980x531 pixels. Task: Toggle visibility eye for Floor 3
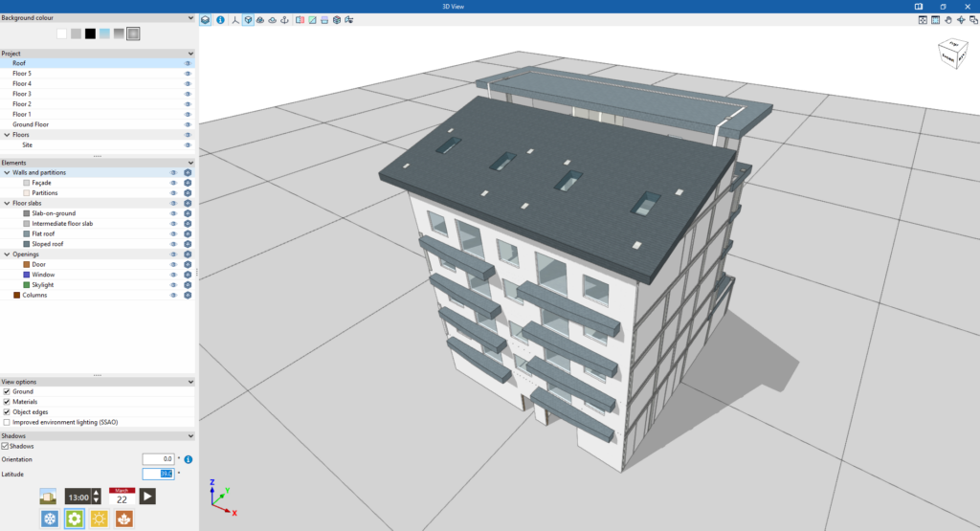(x=187, y=94)
